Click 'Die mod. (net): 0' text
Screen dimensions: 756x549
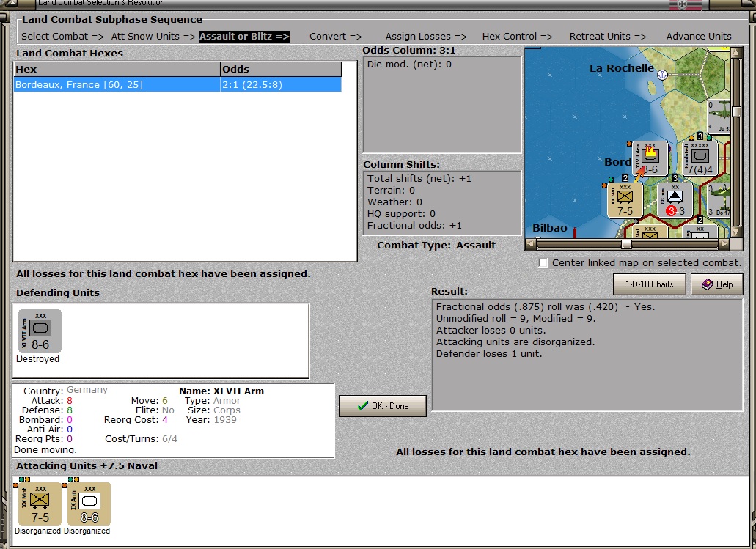tap(409, 65)
